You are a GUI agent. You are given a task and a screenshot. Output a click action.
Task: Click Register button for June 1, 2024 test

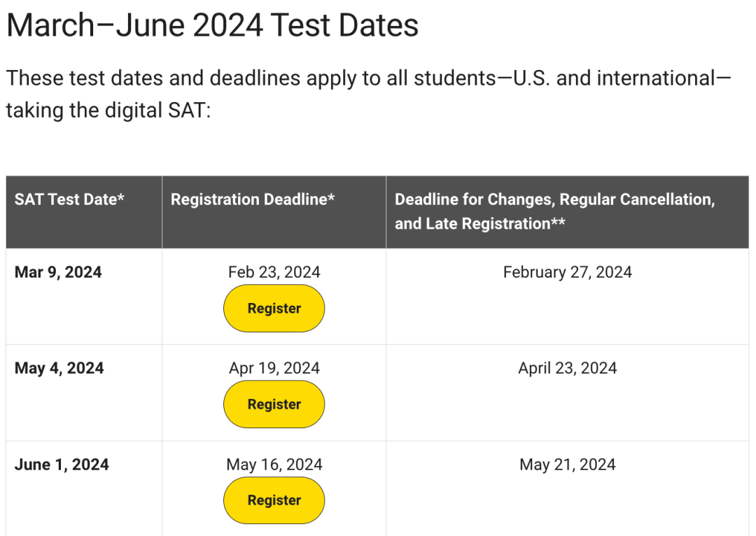point(274,500)
